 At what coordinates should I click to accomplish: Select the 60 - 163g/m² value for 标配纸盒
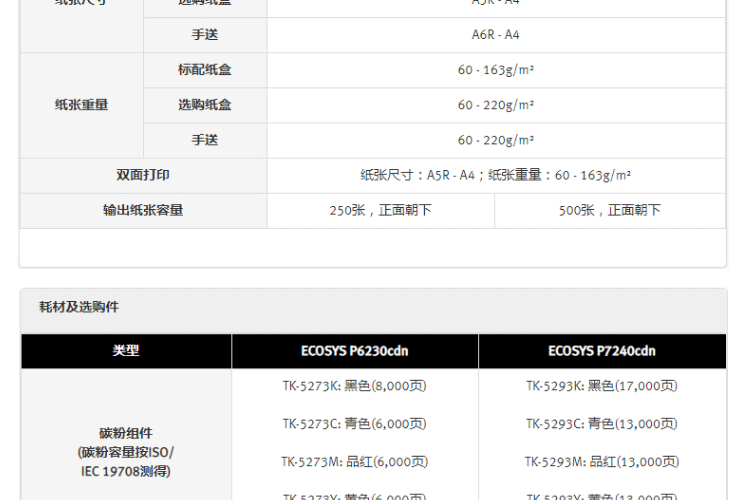click(x=495, y=70)
